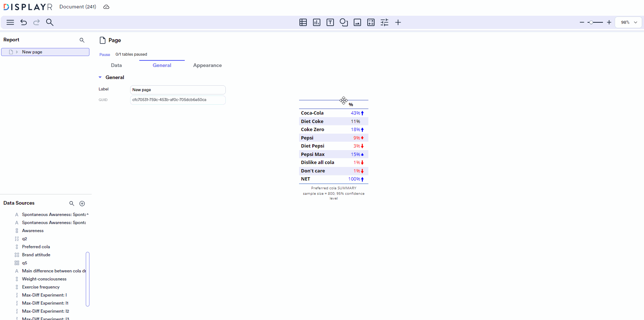
Task: Click the Pause tables link
Action: pyautogui.click(x=104, y=55)
